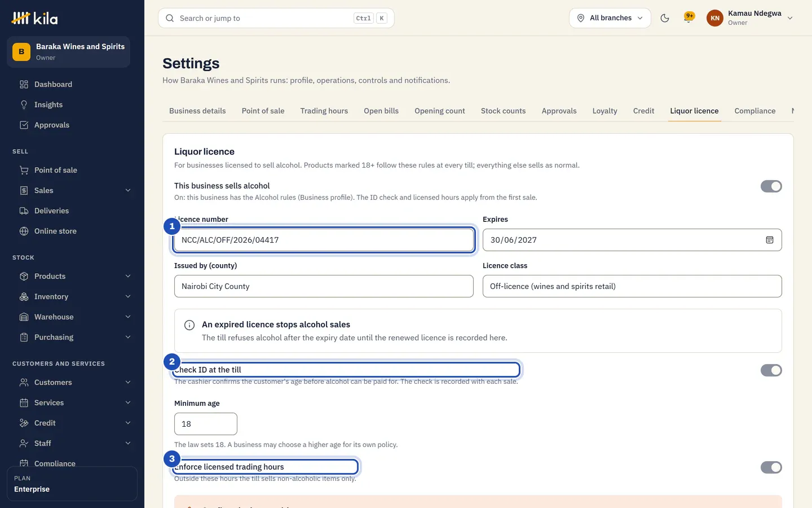
Task: Click the Minimum age input field
Action: click(x=206, y=424)
